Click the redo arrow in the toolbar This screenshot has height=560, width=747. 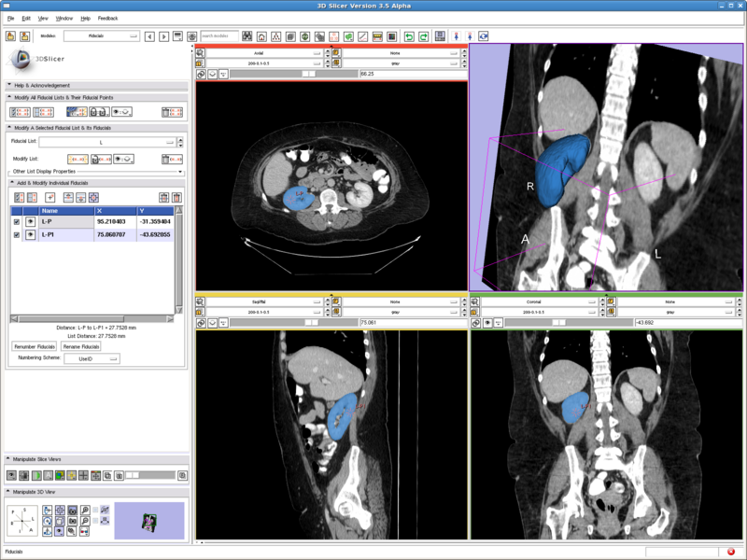click(x=423, y=36)
